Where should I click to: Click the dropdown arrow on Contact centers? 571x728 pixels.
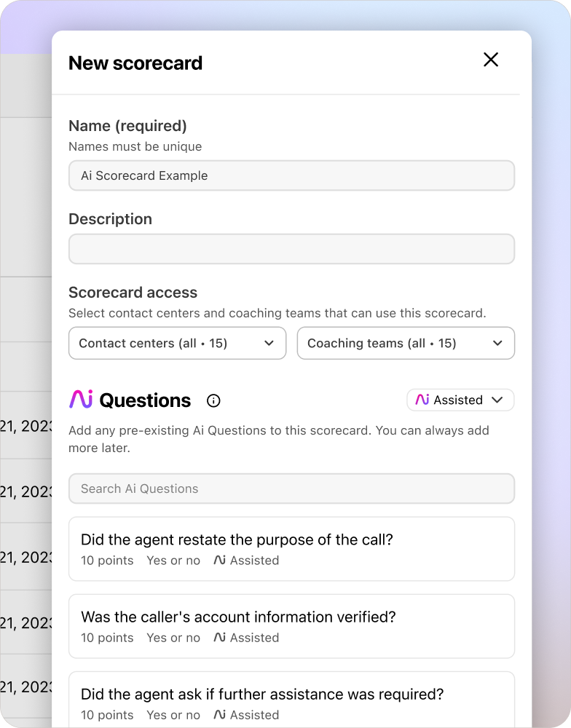[x=269, y=343]
